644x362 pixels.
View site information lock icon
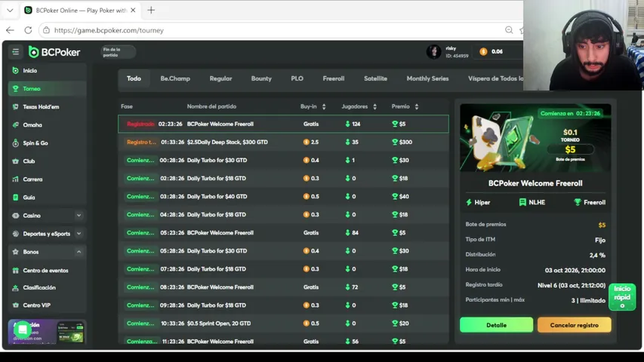coord(46,30)
